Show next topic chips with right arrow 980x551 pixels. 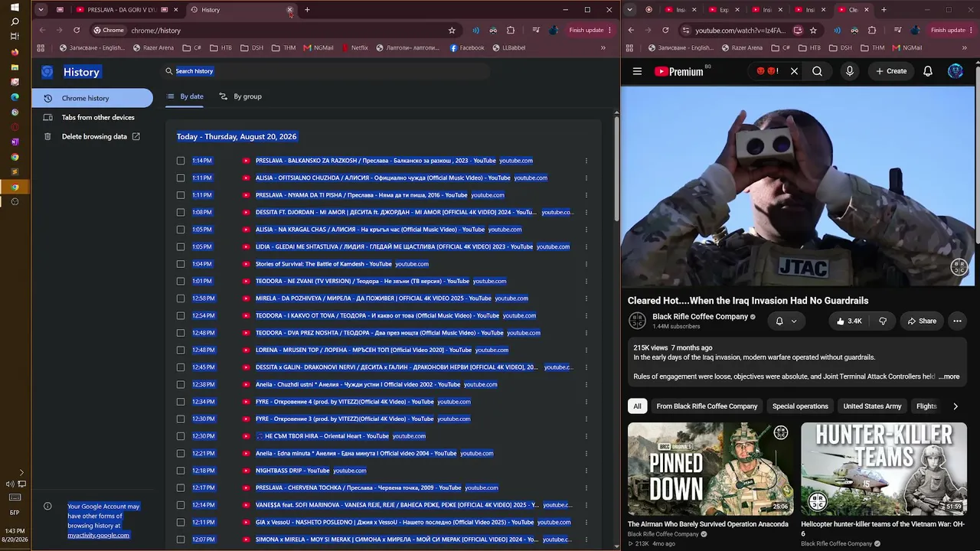(x=955, y=406)
